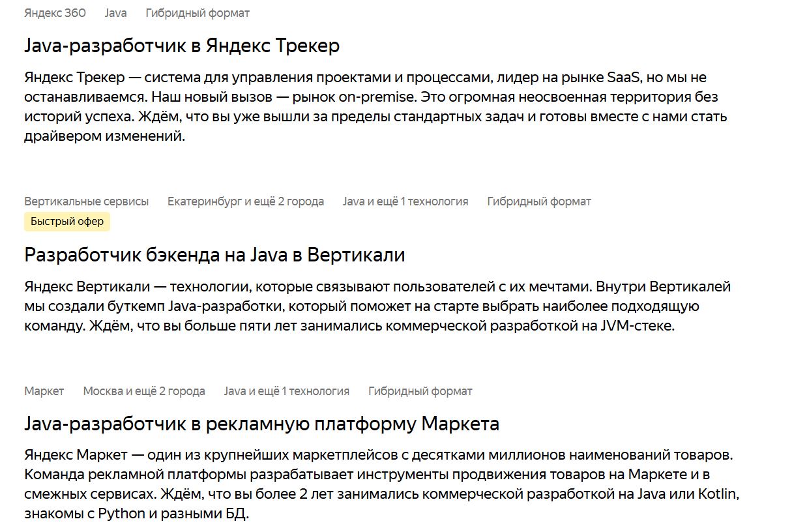Open Java-разработчик в рекламную платформу Маркета title
792x532 pixels.
[x=261, y=424]
